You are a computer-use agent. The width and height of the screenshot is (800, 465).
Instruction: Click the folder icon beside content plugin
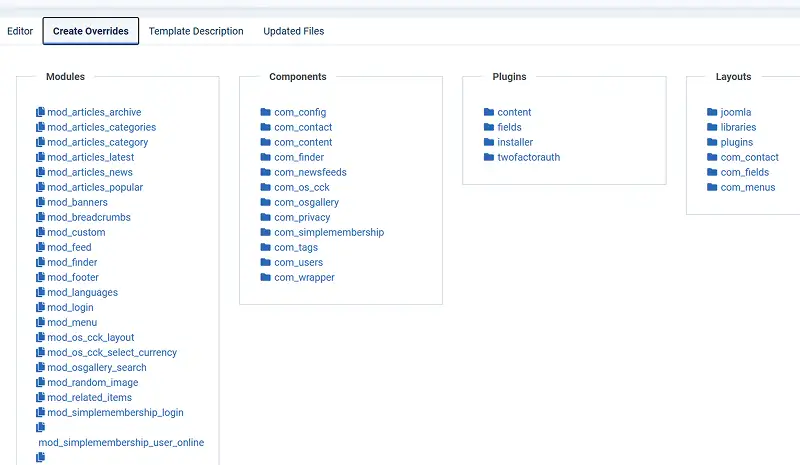489,112
